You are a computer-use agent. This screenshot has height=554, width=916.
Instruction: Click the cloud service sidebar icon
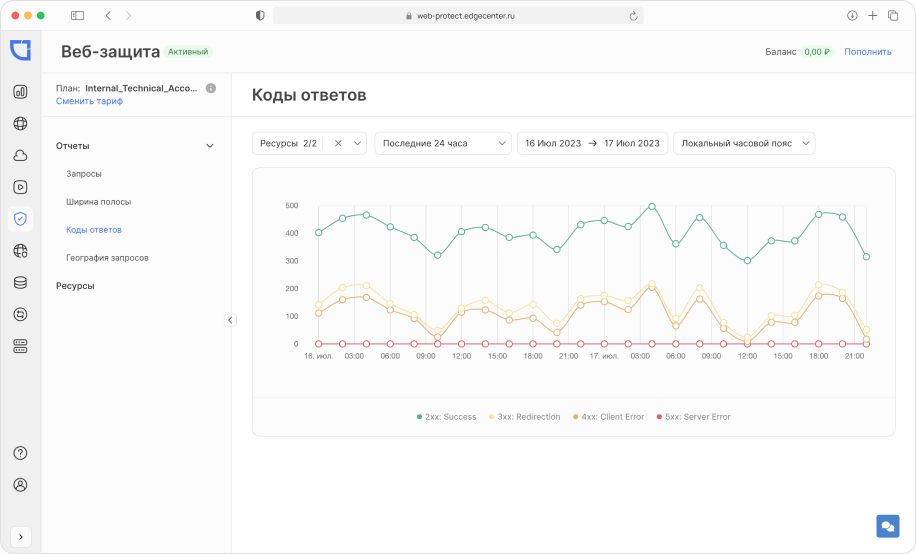[20, 155]
